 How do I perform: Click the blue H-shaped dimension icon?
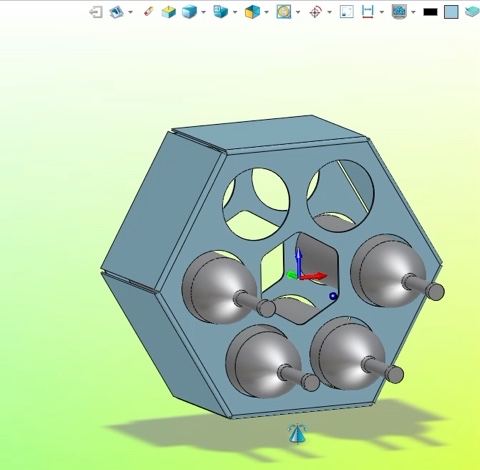(367, 12)
